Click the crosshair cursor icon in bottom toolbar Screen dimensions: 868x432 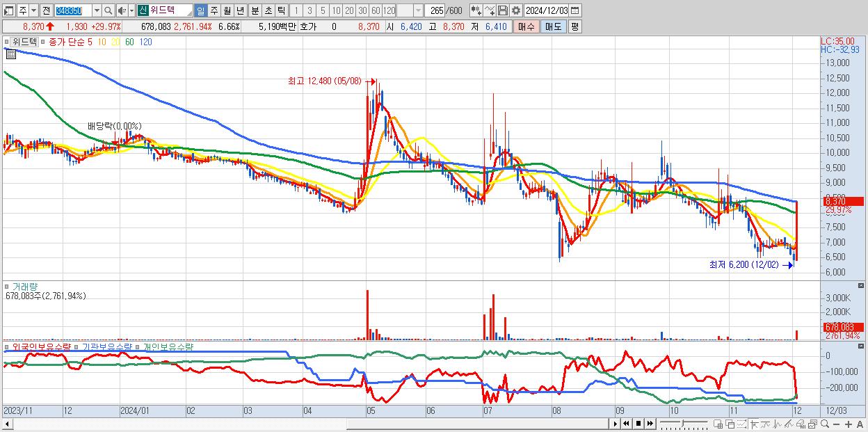tap(755, 424)
